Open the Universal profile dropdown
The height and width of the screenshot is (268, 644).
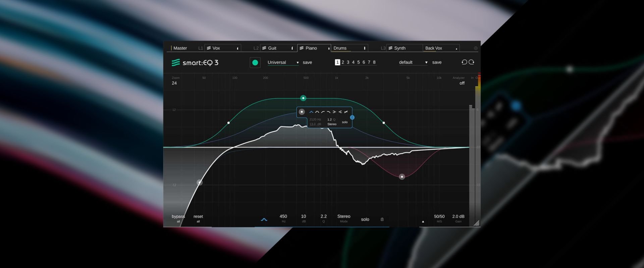click(283, 62)
